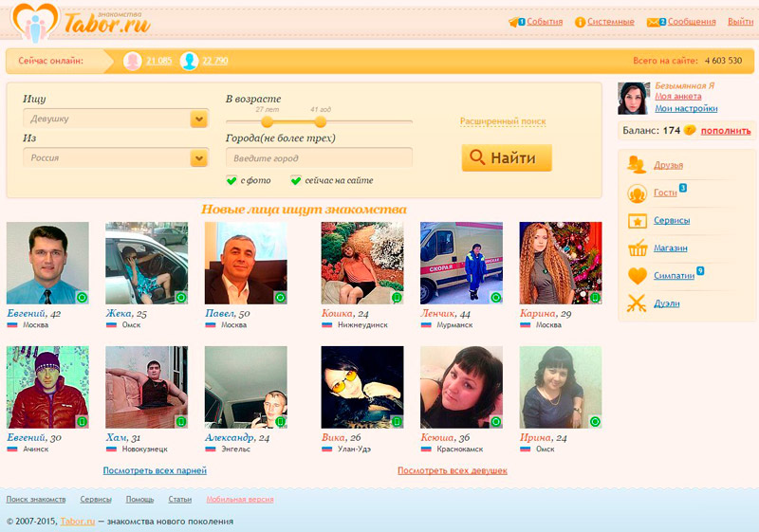Click the minimum age slider handle

(268, 121)
